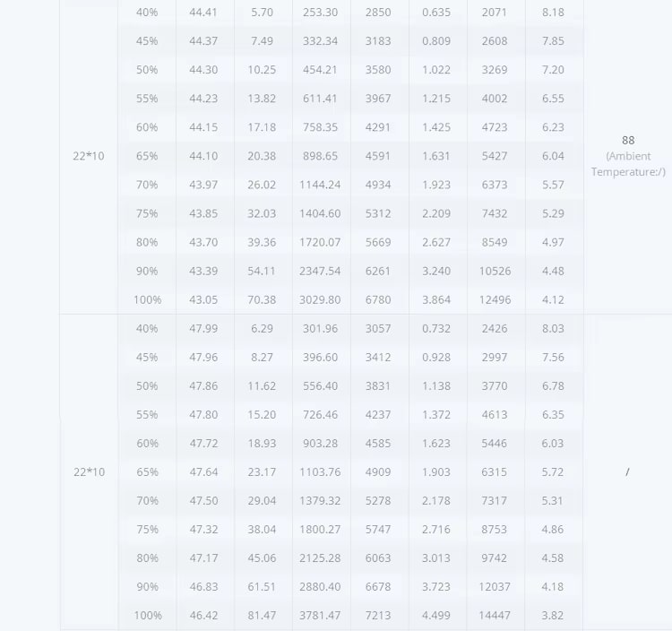Select efficiency value 3.82
Image resolution: width=672 pixels, height=631 pixels.
pos(553,616)
